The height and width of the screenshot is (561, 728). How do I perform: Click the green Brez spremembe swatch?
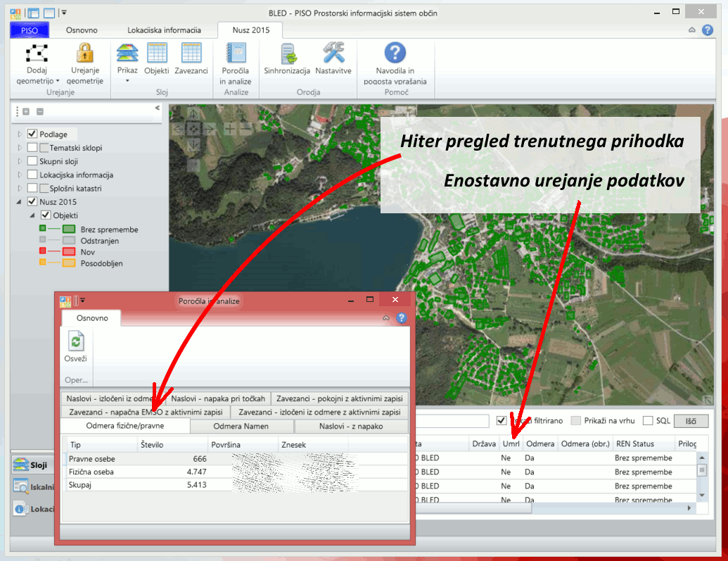(x=68, y=229)
